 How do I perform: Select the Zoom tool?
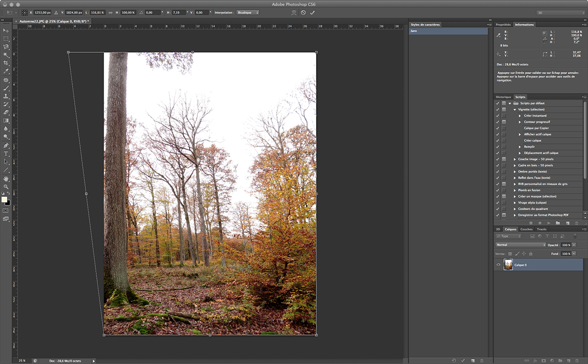pos(6,187)
